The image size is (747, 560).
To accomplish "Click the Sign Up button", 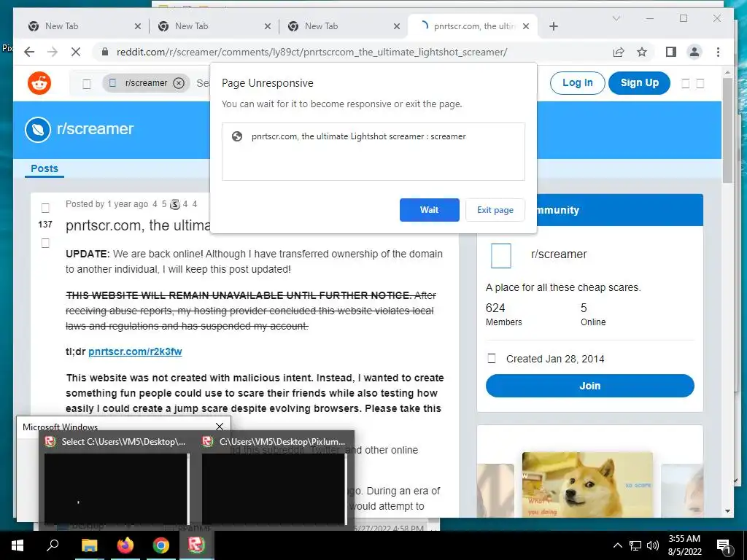I will [639, 83].
